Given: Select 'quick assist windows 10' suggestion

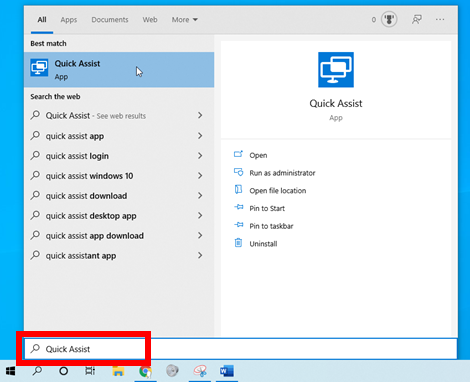Looking at the screenshot, I should click(119, 176).
